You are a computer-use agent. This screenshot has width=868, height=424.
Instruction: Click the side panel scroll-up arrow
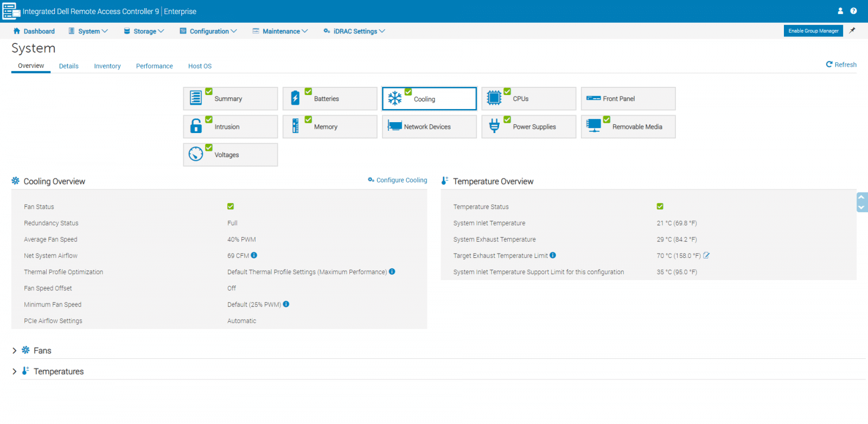[861, 197]
